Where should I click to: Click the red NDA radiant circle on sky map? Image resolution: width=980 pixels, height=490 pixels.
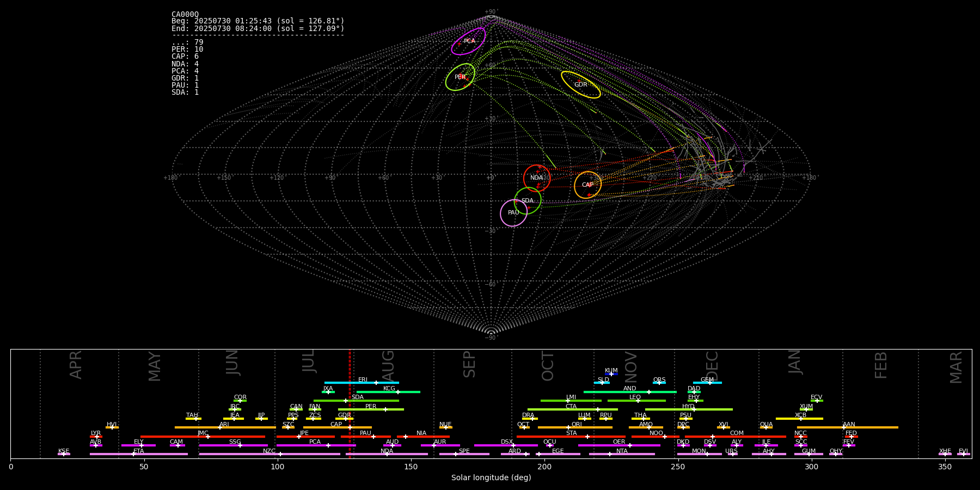click(x=537, y=178)
